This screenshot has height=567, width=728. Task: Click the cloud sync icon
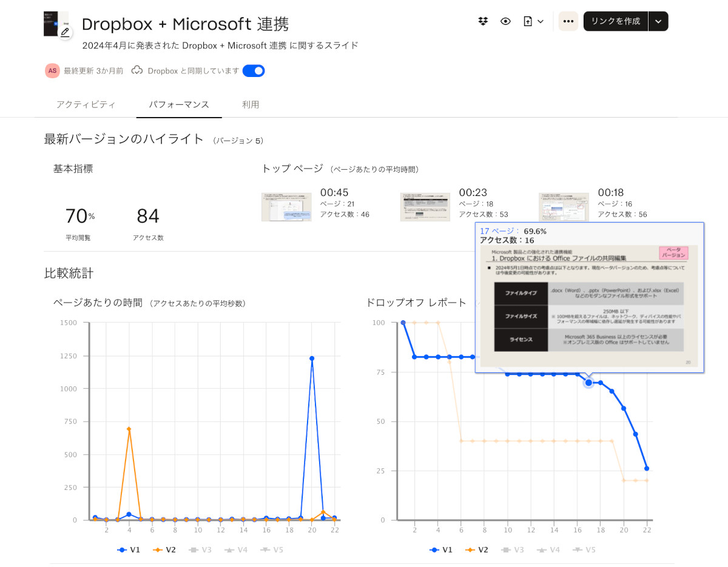137,70
